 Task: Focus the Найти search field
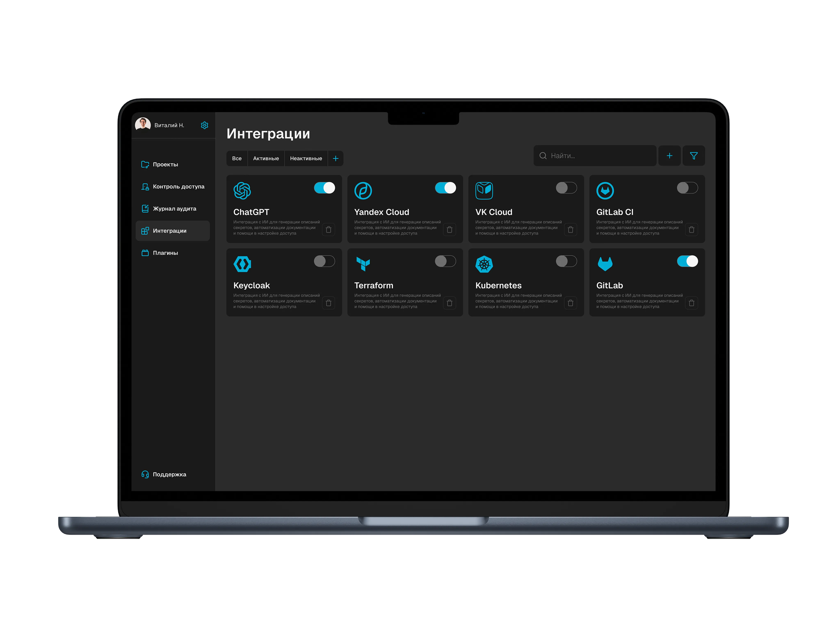(595, 156)
